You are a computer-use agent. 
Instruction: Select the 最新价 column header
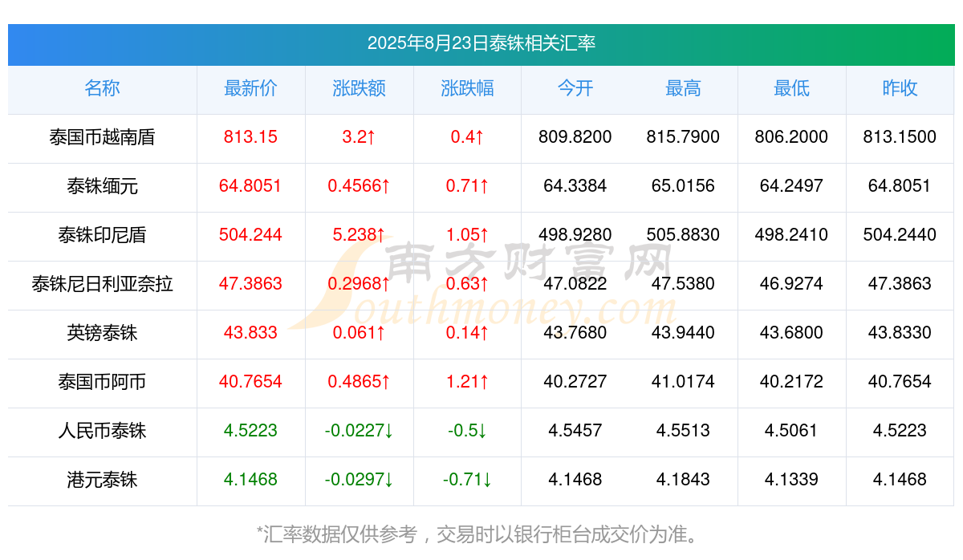[x=250, y=89]
